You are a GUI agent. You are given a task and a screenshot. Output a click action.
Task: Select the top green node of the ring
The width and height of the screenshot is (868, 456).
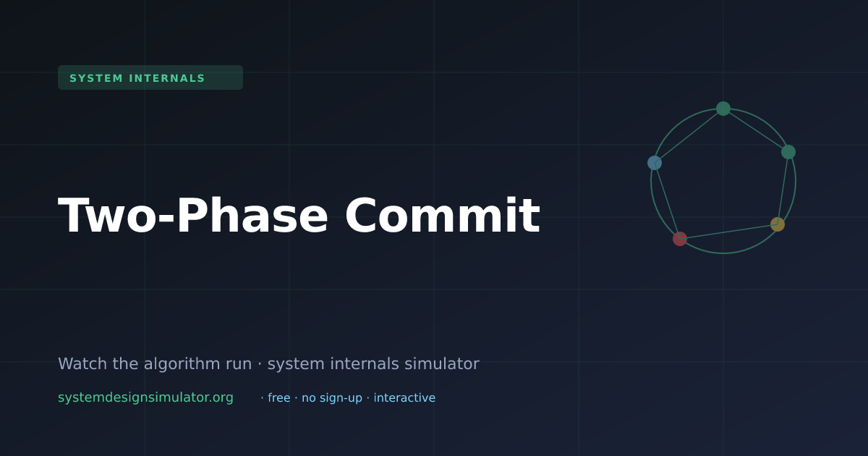(723, 109)
